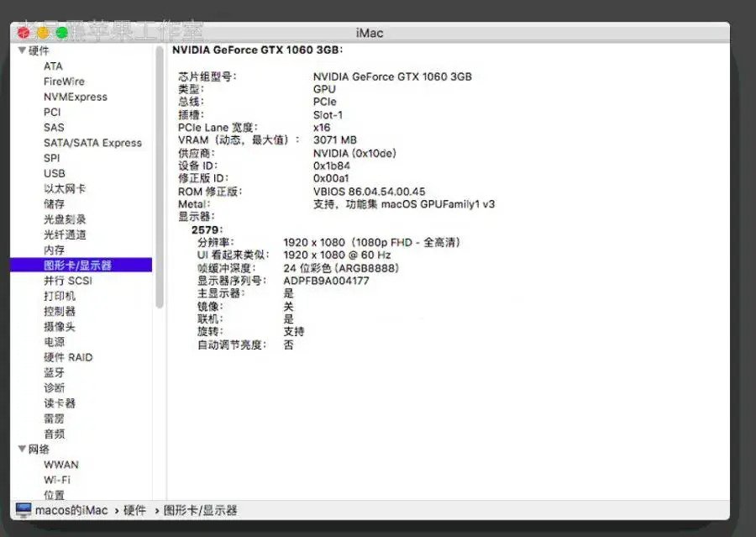Image resolution: width=756 pixels, height=537 pixels.
Task: Collapse the 网络 network section triangle
Action: 22,449
